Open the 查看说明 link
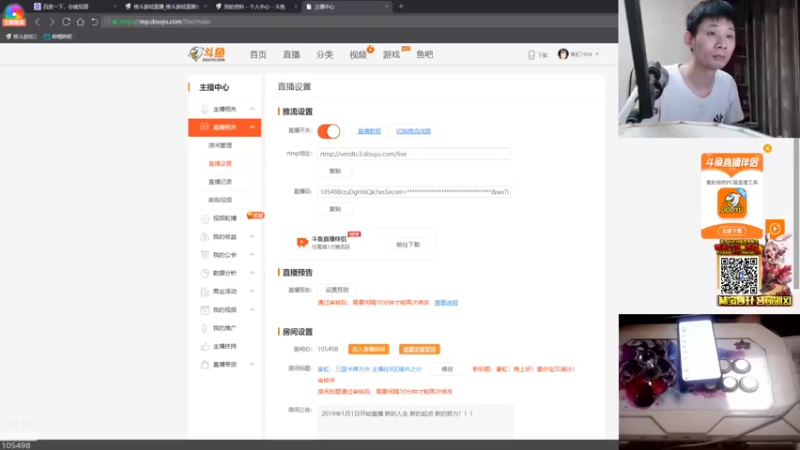 [x=446, y=303]
